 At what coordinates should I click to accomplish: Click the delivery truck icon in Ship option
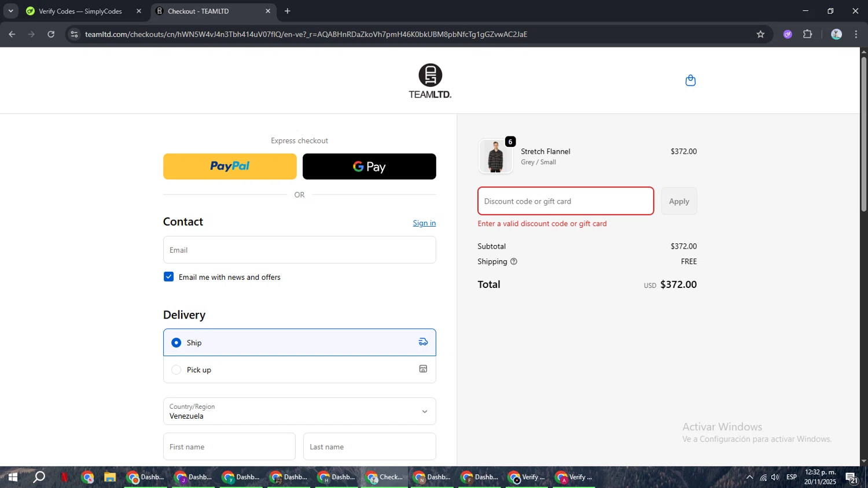(423, 342)
